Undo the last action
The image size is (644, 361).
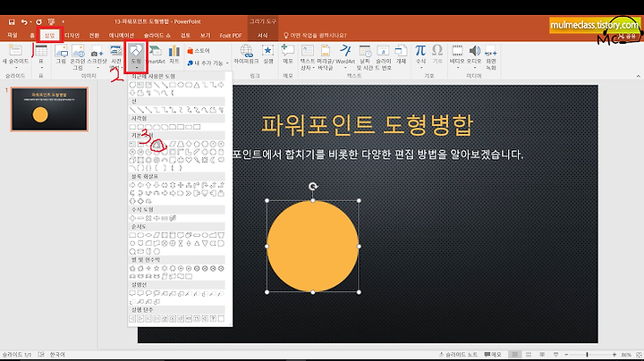click(24, 21)
